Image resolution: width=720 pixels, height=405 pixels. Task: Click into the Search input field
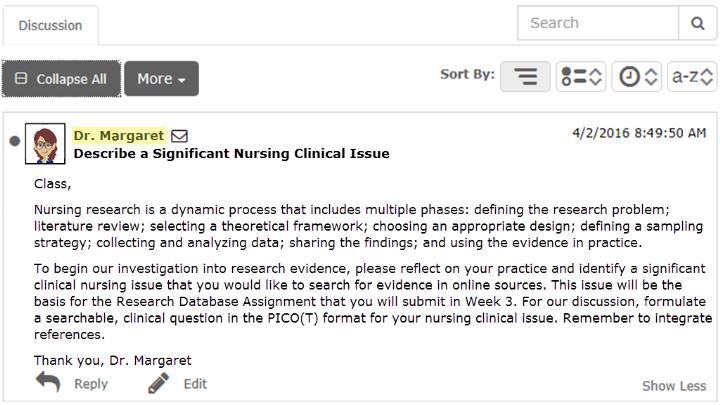(598, 23)
